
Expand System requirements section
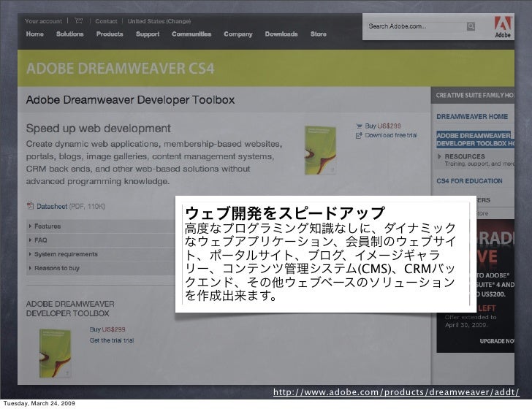[100, 254]
